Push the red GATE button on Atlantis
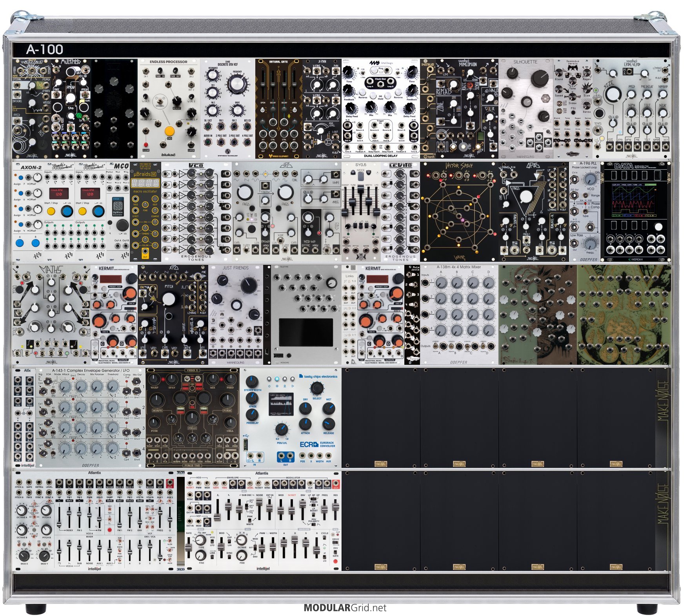Image resolution: width=691 pixels, height=616 pixels. click(x=336, y=561)
